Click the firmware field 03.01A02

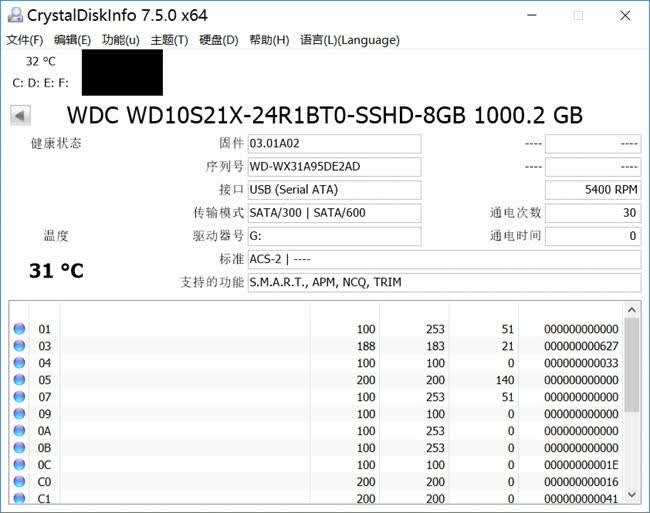335,143
